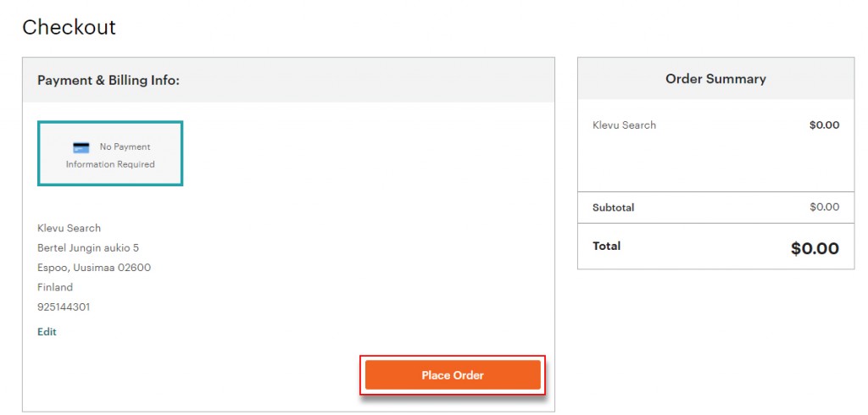Click the Order Summary heading
This screenshot has height=415, width=868.
click(715, 79)
